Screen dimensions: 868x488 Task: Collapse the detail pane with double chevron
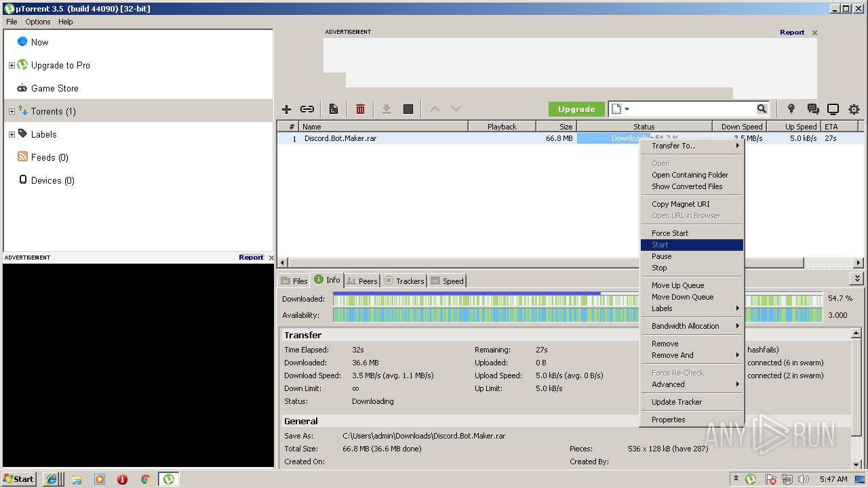pyautogui.click(x=857, y=279)
